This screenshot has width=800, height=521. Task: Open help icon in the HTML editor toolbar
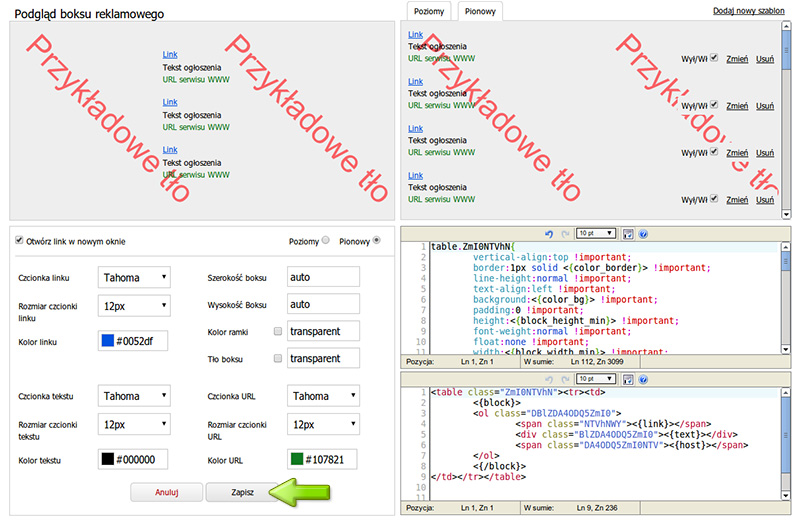click(643, 380)
